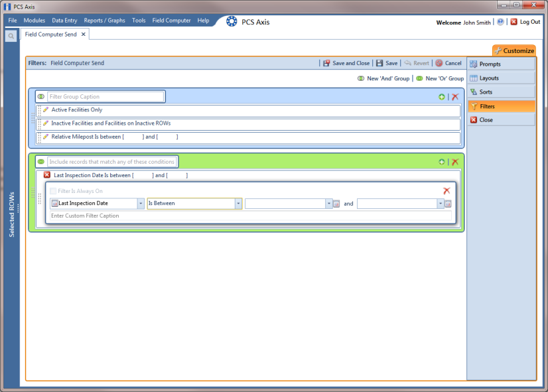Delete the blue filter group with red X
Screen dimensions: 548x392
click(455, 97)
